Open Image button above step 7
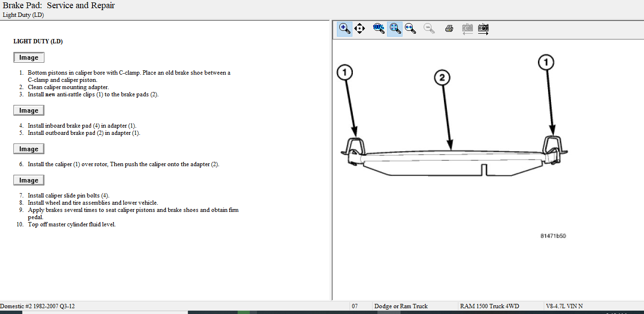644x314 pixels. pyautogui.click(x=29, y=180)
